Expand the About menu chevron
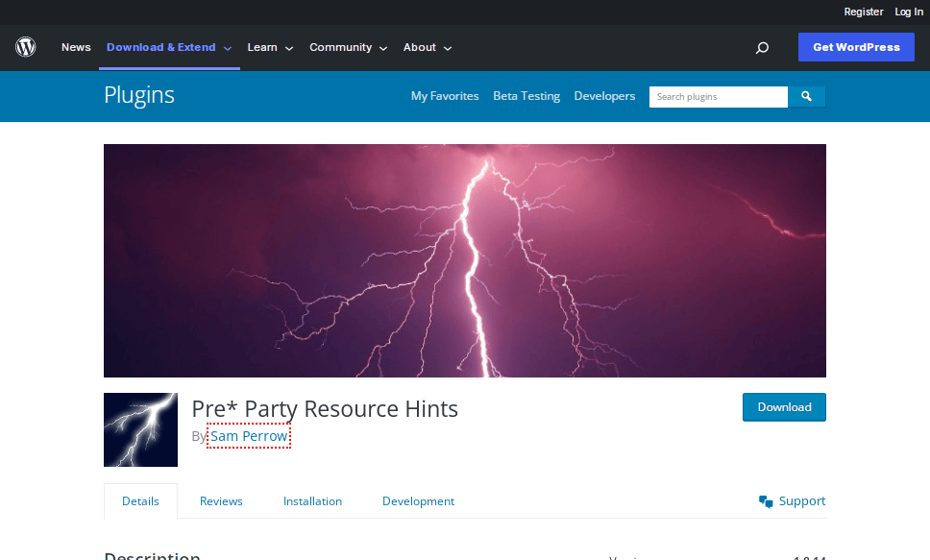 448,49
